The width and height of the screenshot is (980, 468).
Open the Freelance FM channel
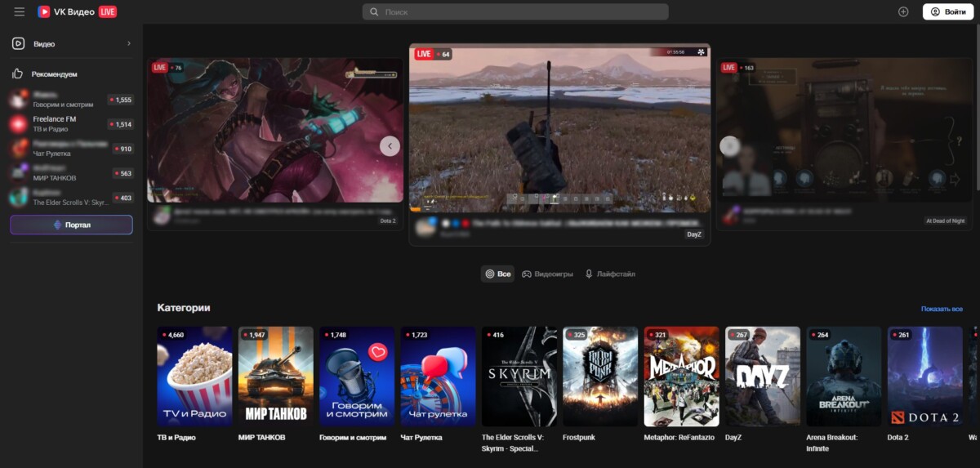[x=71, y=124]
